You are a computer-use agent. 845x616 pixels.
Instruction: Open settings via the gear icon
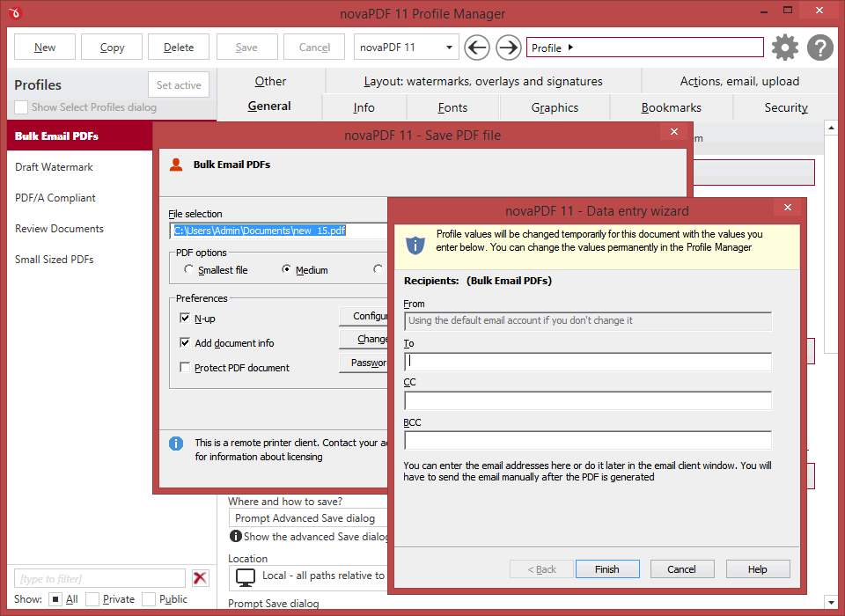784,48
